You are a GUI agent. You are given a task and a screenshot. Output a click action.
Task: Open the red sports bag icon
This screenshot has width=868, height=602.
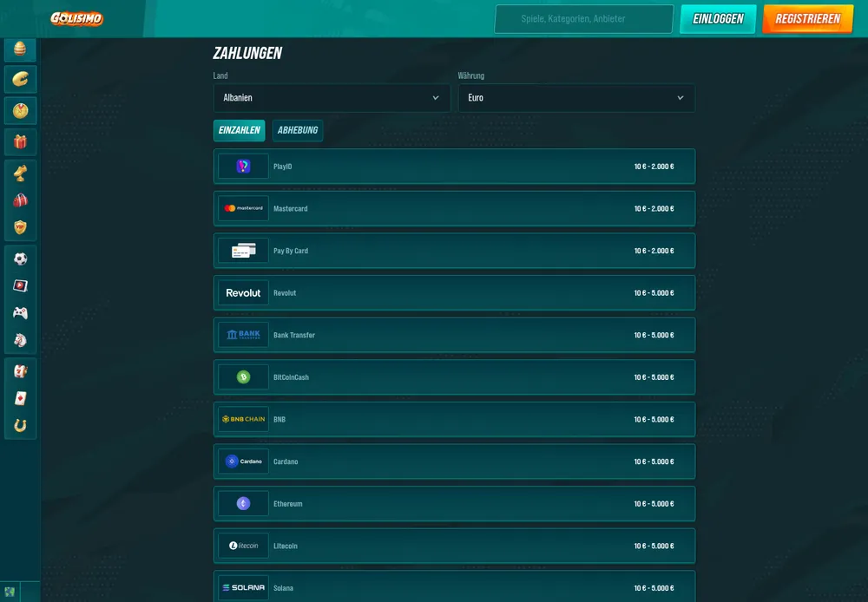(x=20, y=200)
